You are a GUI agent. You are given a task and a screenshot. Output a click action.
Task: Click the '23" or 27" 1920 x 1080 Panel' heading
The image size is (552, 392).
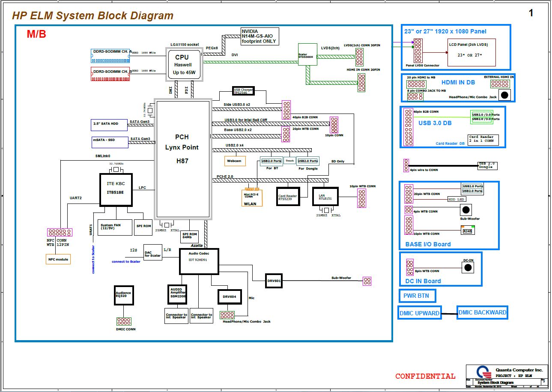pyautogui.click(x=445, y=31)
